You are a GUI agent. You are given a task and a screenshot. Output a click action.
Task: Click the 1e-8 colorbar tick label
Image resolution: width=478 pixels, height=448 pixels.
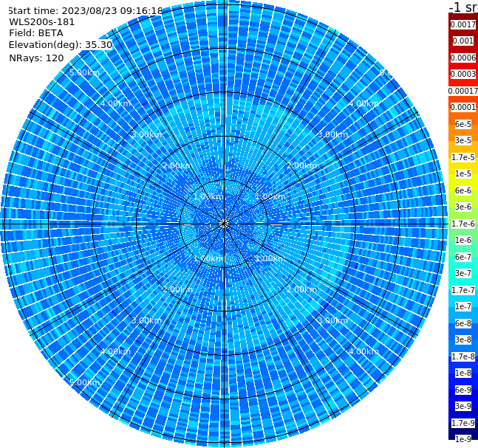463,373
